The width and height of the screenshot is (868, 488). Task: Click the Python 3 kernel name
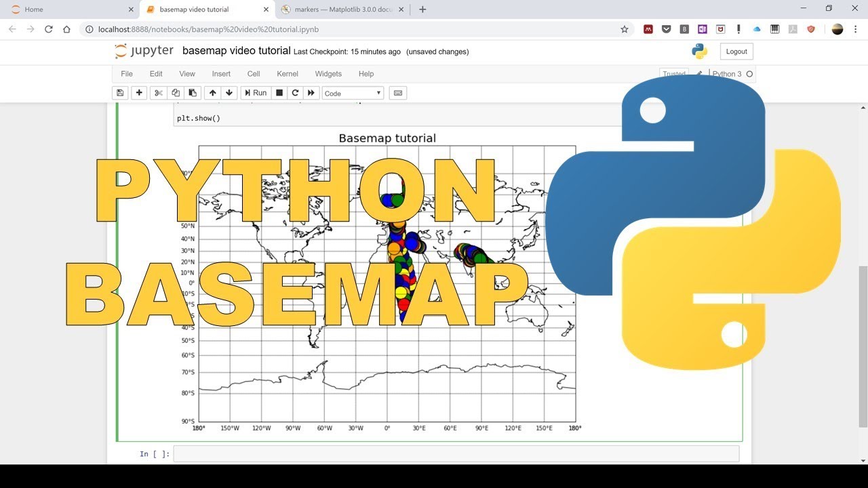click(x=727, y=74)
